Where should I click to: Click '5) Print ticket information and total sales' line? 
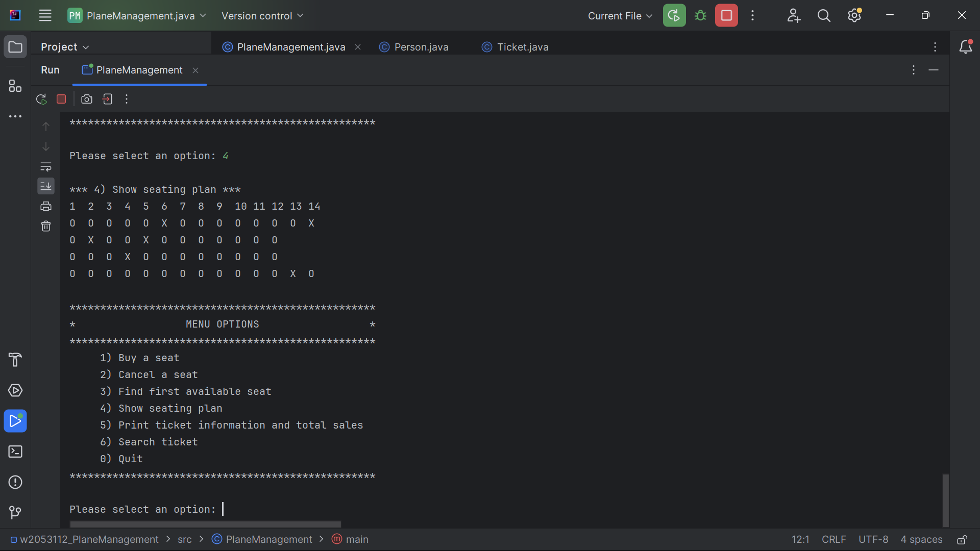coord(232,425)
